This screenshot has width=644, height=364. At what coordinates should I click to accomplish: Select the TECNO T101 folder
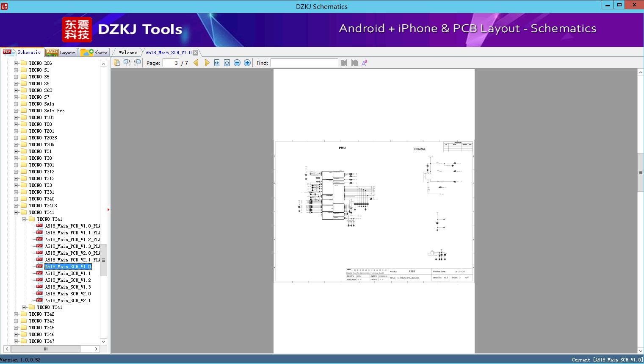41,117
